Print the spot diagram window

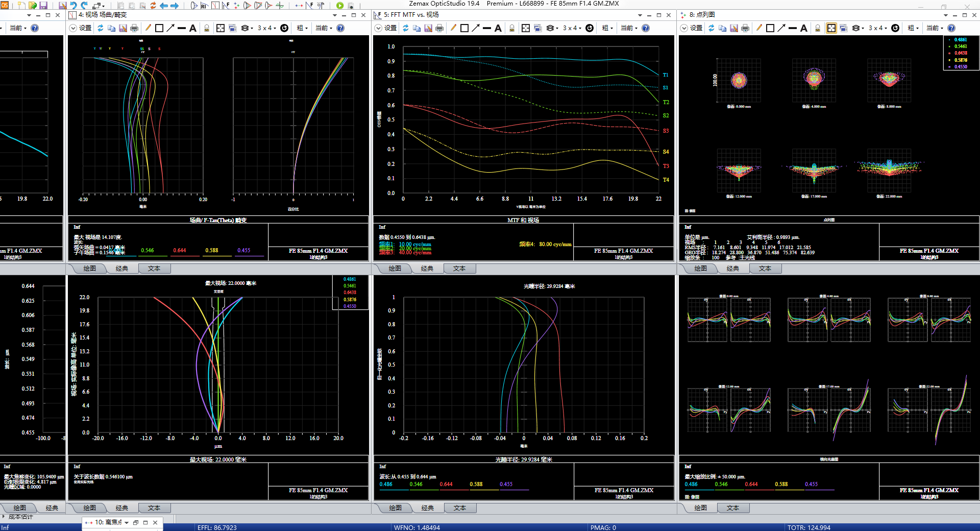point(745,28)
